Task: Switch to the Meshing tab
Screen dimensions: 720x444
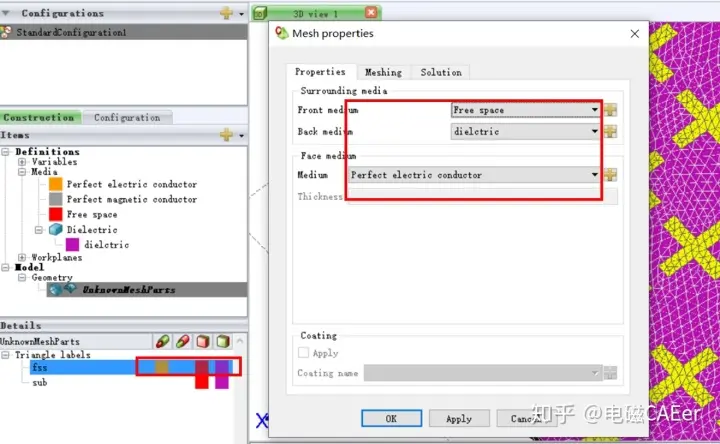Action: pos(383,72)
